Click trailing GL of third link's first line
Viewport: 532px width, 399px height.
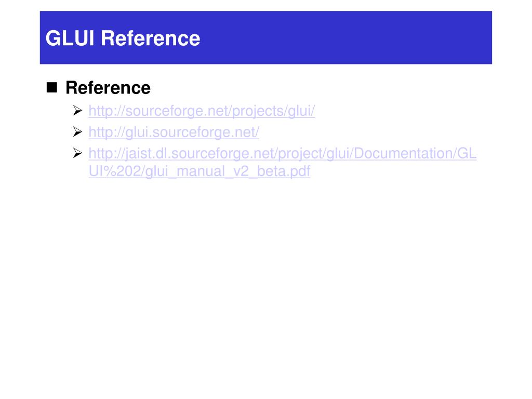(x=467, y=153)
